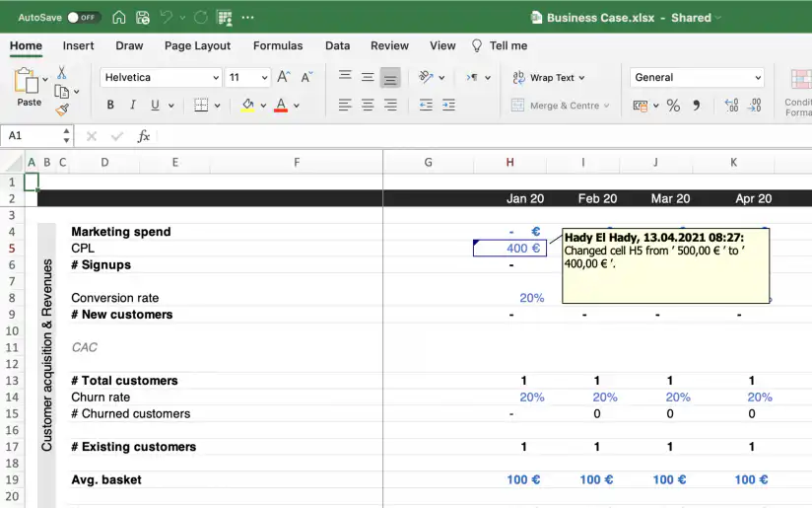Open the Undo history dropdown arrow
This screenshot has height=508, width=812.
[183, 18]
